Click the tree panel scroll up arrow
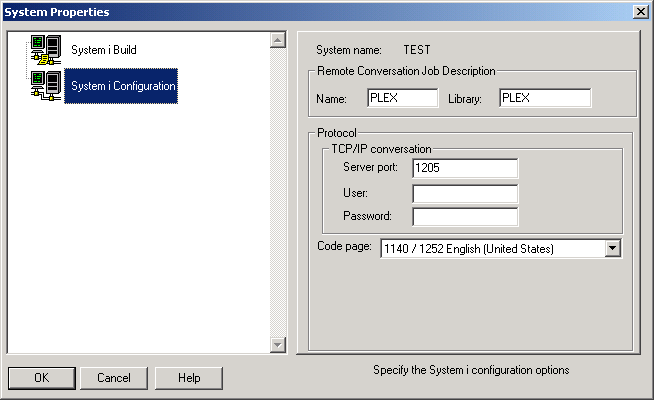Screen dimensions: 654x400 click(x=278, y=41)
